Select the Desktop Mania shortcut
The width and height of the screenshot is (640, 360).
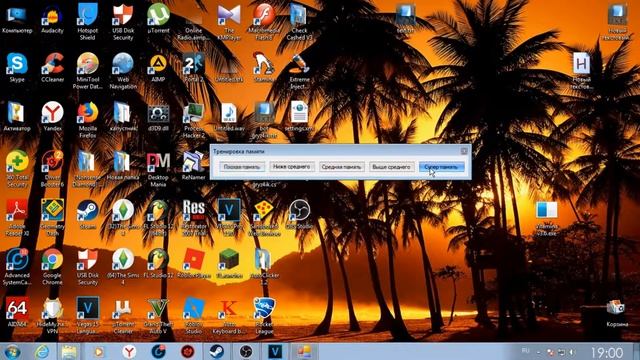point(158,169)
